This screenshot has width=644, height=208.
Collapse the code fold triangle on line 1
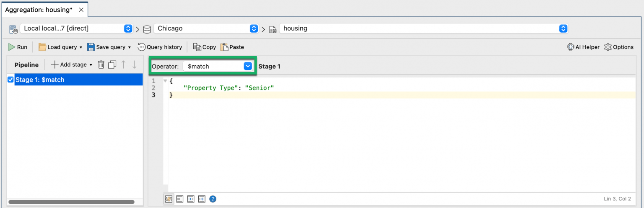[x=165, y=81]
